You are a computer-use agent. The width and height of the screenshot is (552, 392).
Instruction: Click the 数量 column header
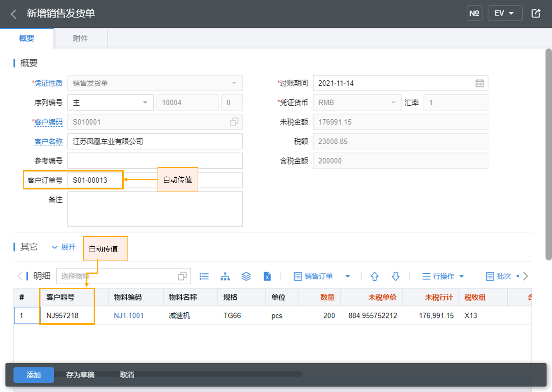(x=319, y=297)
